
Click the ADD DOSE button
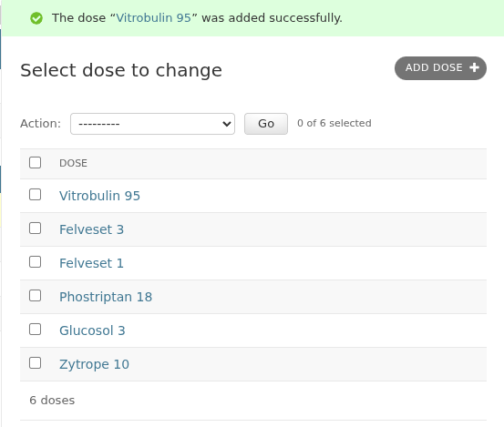440,68
